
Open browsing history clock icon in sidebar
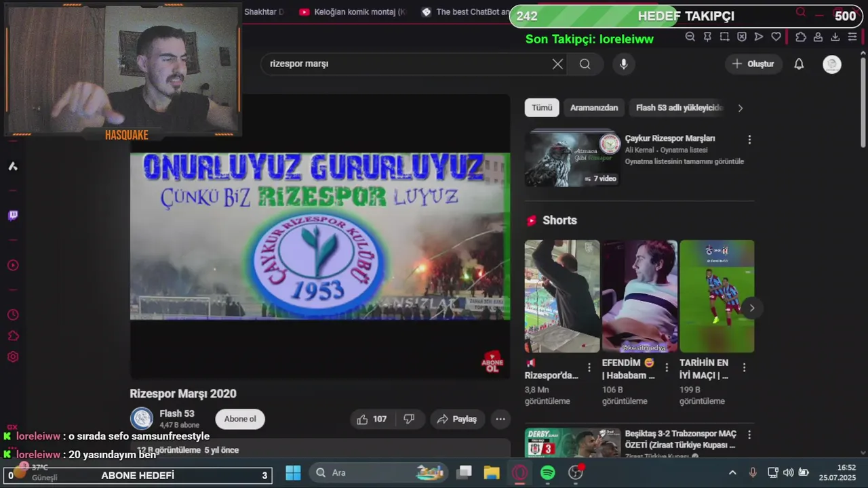13,314
